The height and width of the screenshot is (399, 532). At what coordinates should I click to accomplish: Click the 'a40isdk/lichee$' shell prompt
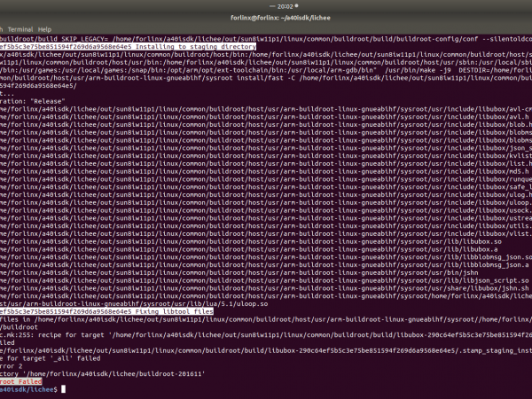click(27, 389)
